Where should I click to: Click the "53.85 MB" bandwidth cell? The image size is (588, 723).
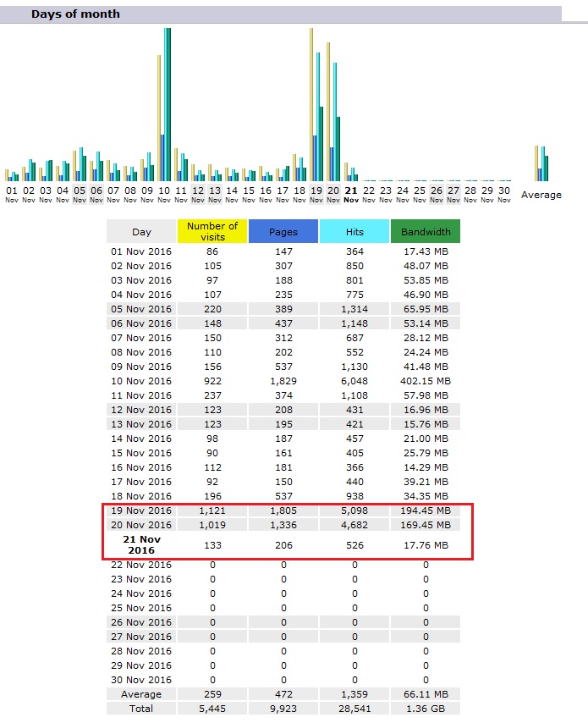pos(426,280)
